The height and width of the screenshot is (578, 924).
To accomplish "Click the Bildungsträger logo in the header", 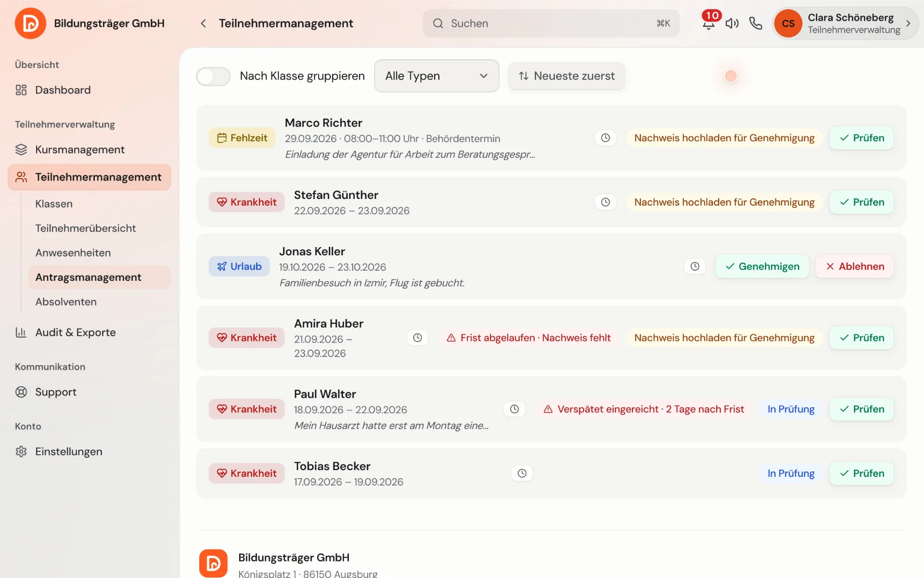I will pos(30,23).
